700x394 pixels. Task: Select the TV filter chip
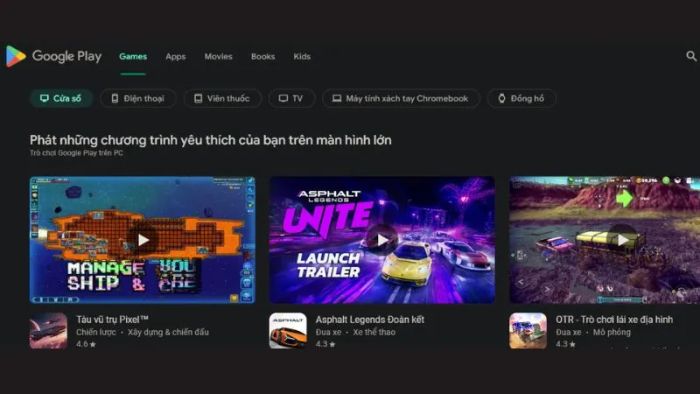[292, 98]
